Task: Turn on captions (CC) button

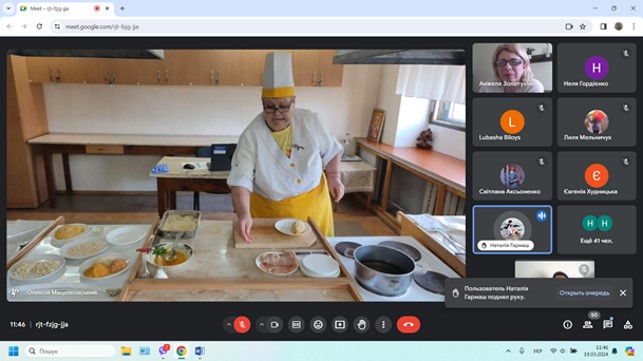Action: (x=296, y=324)
